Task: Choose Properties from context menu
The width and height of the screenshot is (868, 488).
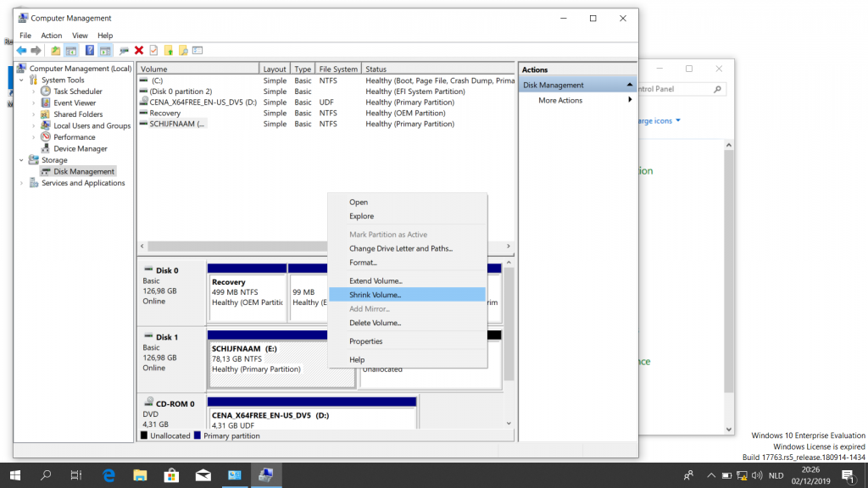Action: (408, 341)
